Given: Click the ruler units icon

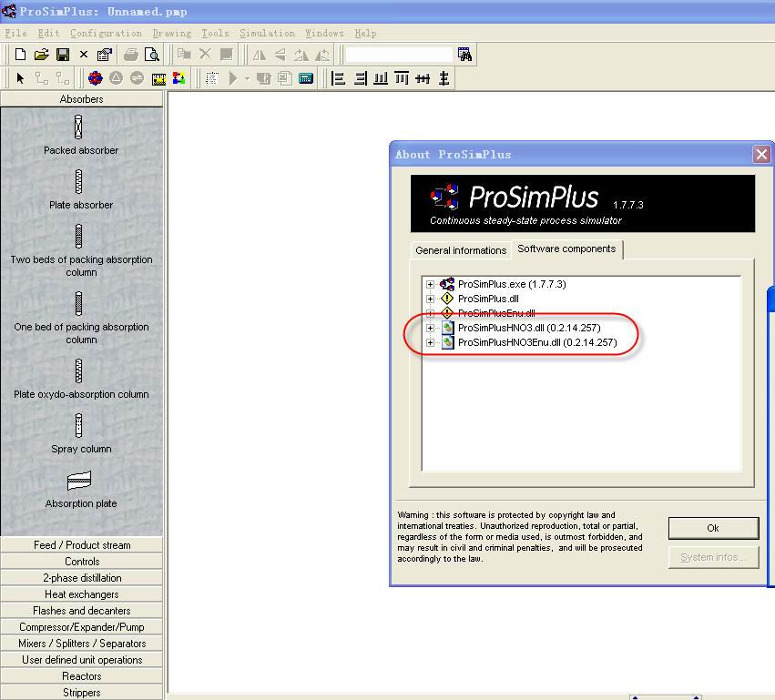Looking at the screenshot, I should (158, 78).
